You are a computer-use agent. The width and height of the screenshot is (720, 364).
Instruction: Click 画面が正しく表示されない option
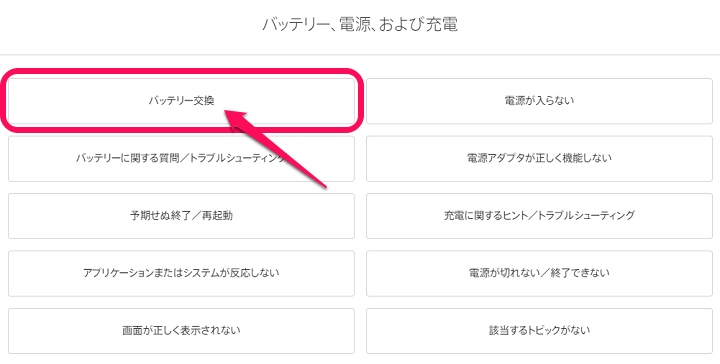click(181, 330)
